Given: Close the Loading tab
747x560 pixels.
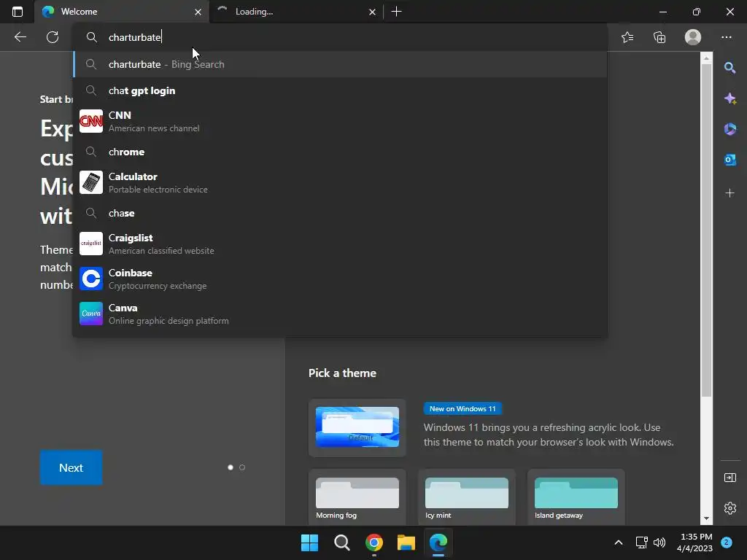Looking at the screenshot, I should pyautogui.click(x=373, y=12).
